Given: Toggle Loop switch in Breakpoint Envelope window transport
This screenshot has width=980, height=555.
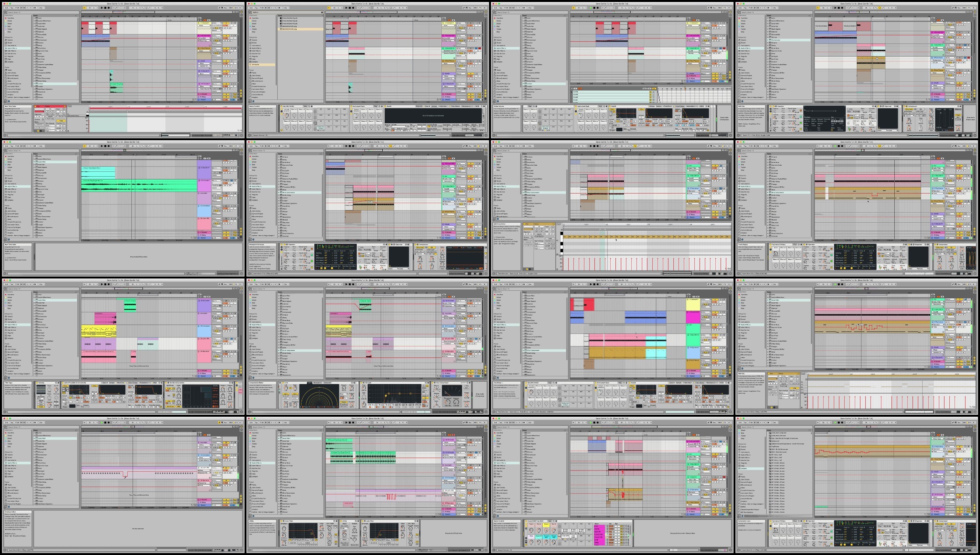Looking at the screenshot, I should 390,146.
